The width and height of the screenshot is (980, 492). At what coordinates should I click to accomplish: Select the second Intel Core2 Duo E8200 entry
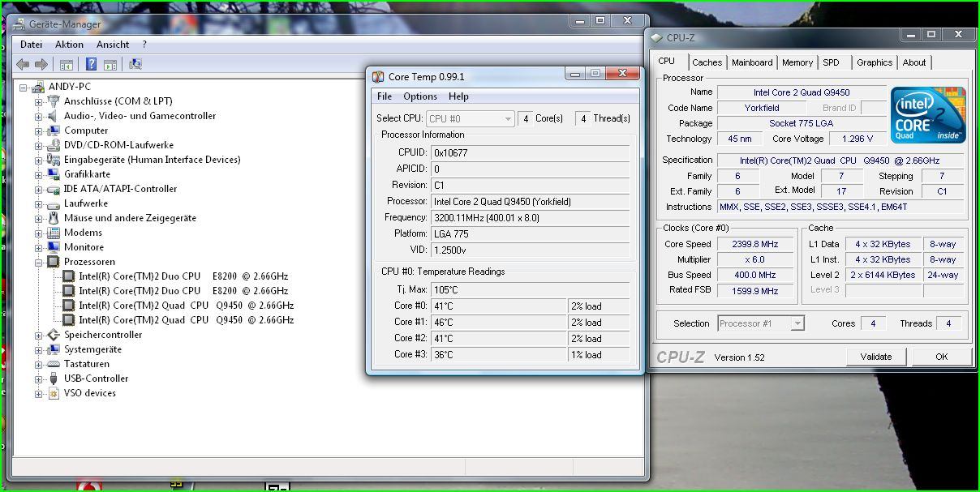[183, 291]
